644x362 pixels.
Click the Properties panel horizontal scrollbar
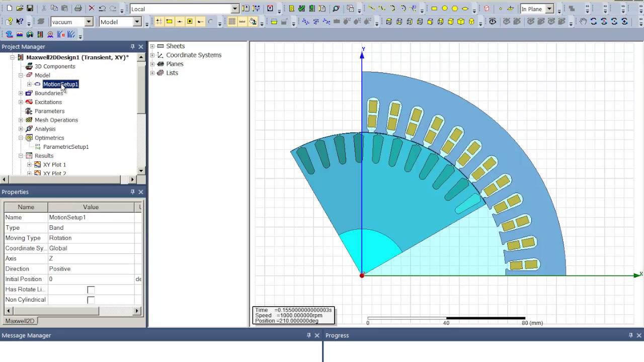pyautogui.click(x=73, y=311)
